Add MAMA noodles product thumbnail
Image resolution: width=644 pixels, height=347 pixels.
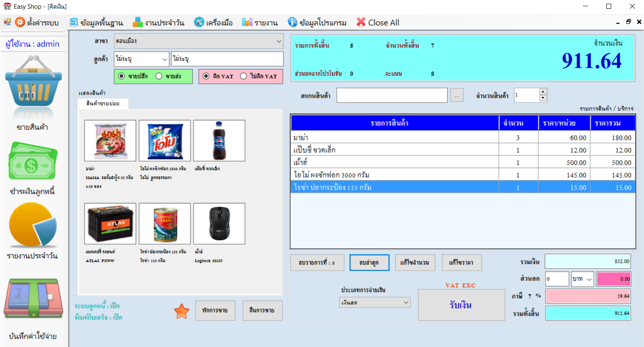tap(110, 141)
